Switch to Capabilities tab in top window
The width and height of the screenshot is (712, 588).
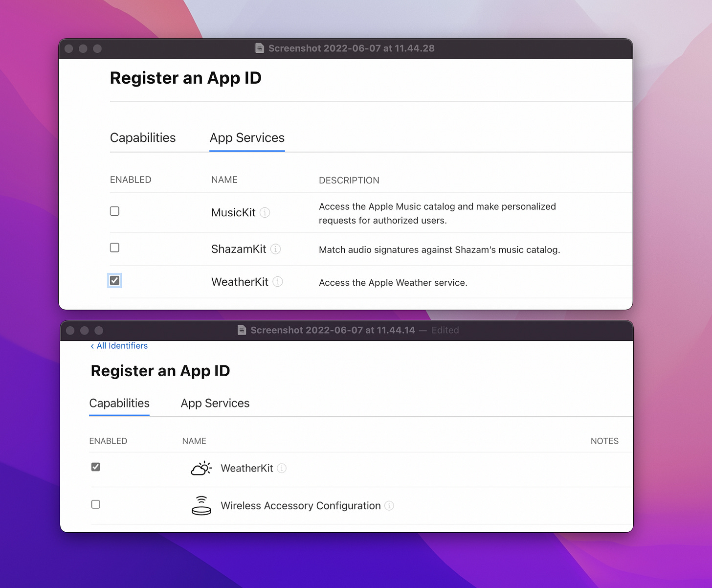point(143,138)
